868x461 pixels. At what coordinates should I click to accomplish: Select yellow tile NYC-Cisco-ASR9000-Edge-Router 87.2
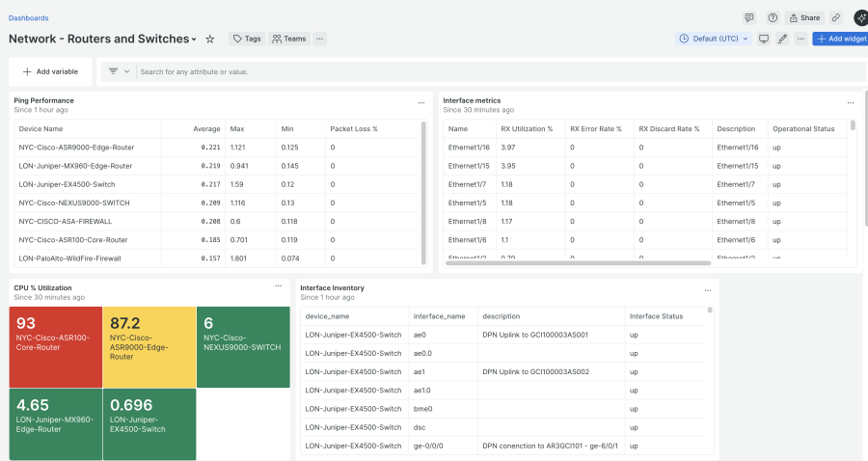[149, 347]
